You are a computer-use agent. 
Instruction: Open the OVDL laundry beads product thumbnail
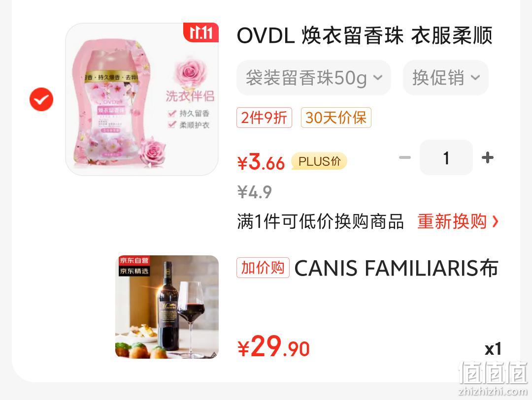(x=142, y=99)
